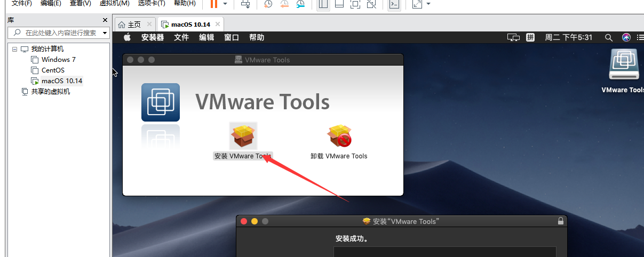
Task: Open the macOS 编辑 menu
Action: [206, 37]
